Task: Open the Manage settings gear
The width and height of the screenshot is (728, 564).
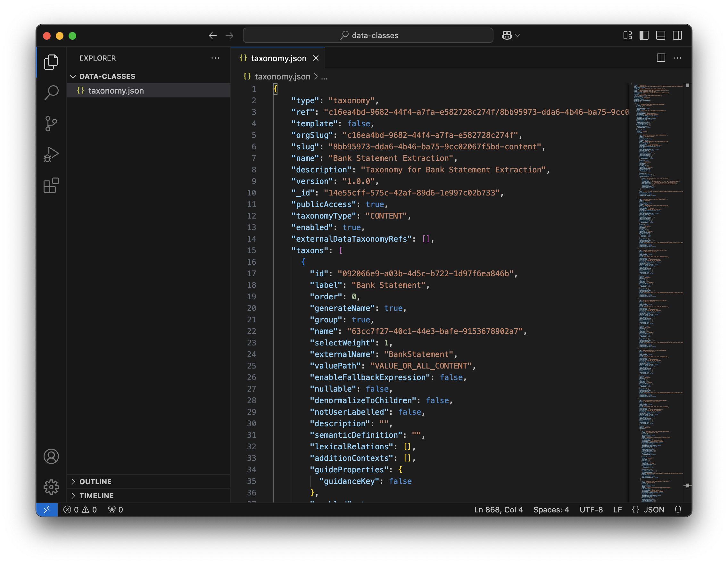Action: [51, 487]
